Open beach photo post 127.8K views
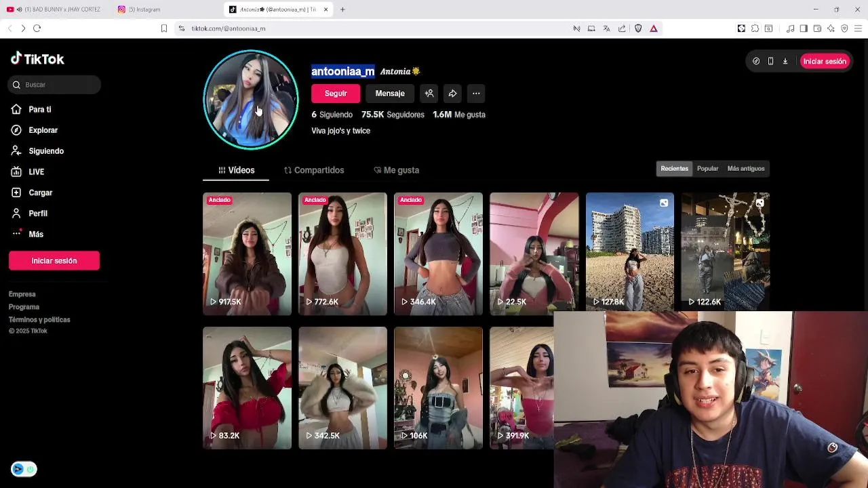868x488 pixels. coord(630,252)
